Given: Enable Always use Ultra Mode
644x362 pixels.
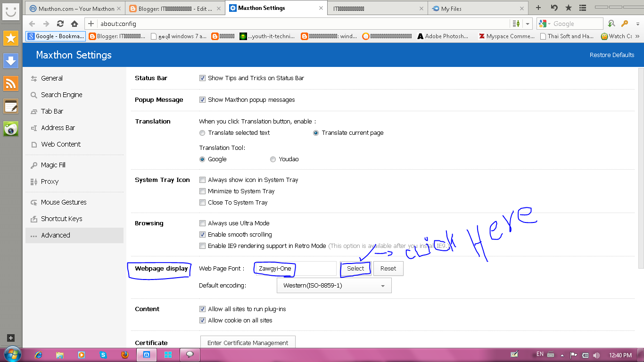Looking at the screenshot, I should tap(203, 223).
